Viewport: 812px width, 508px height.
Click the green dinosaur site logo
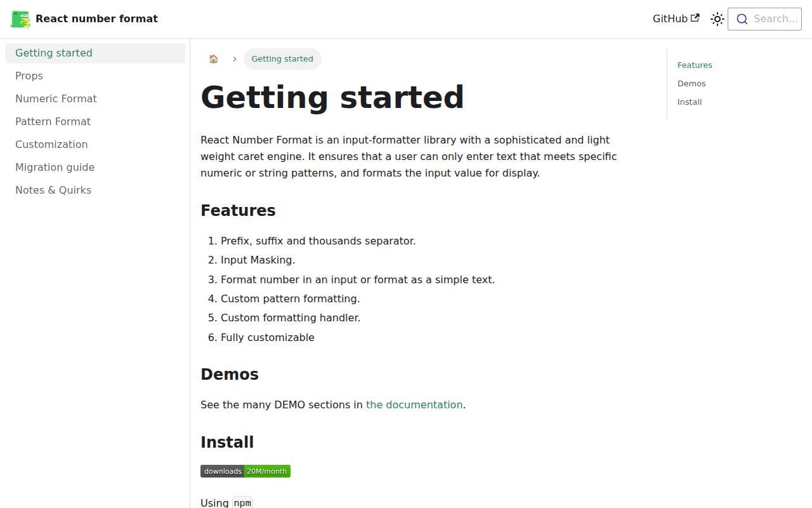(x=20, y=19)
